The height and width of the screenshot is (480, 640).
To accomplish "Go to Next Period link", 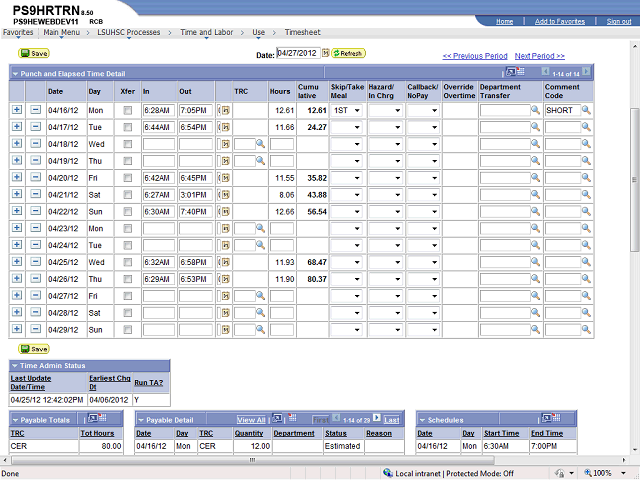I will (539, 56).
